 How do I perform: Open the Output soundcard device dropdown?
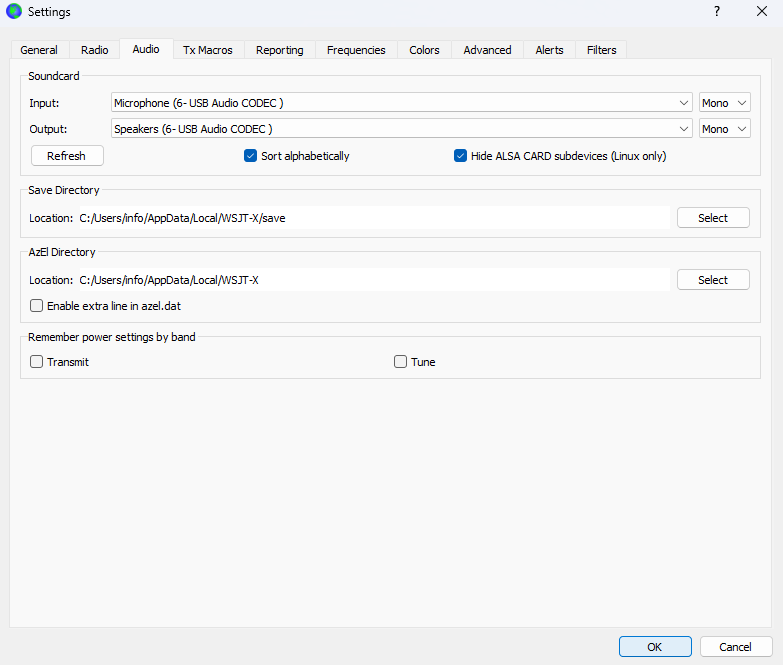401,128
